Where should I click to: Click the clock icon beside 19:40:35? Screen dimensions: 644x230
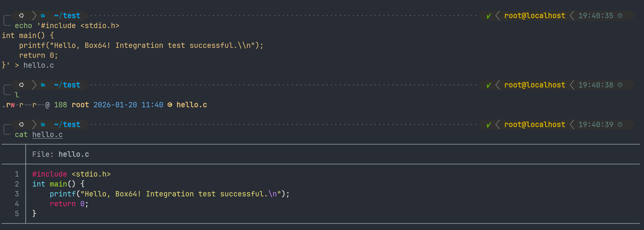pos(620,16)
